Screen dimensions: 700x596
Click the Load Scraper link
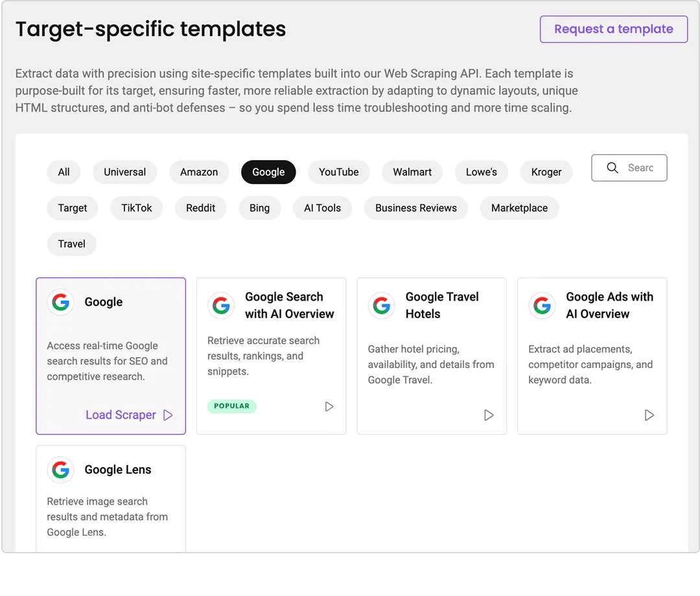tap(121, 415)
